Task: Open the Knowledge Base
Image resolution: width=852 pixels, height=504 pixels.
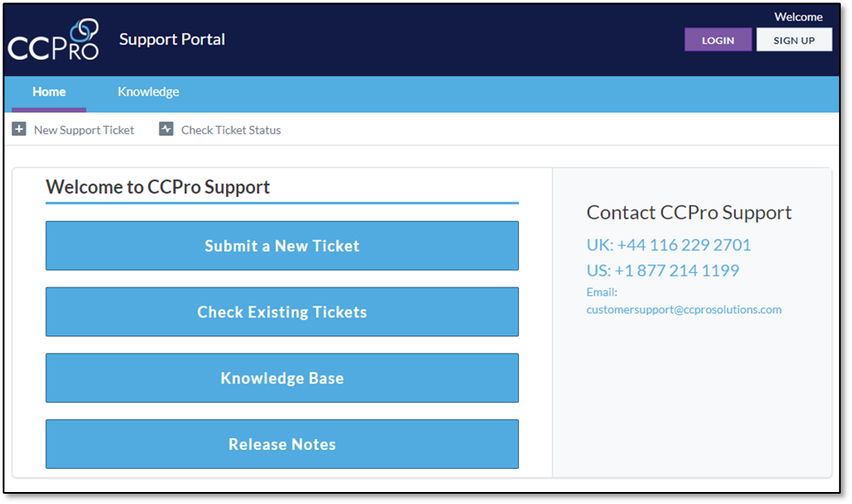Action: [x=282, y=377]
